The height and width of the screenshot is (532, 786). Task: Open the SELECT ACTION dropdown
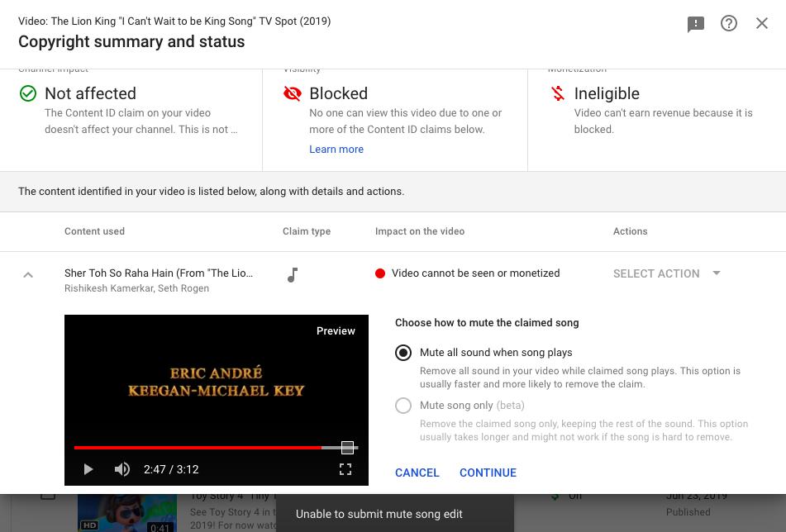[x=667, y=273]
